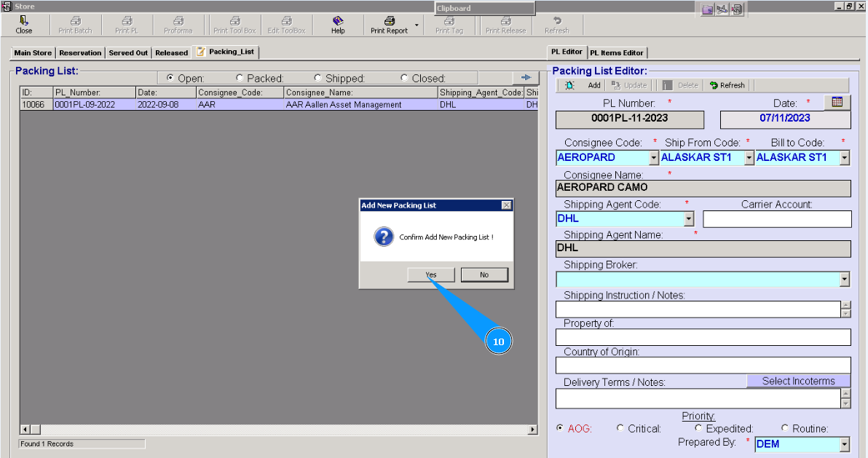Click No in the confirmation dialog
868x458 pixels.
click(484, 275)
